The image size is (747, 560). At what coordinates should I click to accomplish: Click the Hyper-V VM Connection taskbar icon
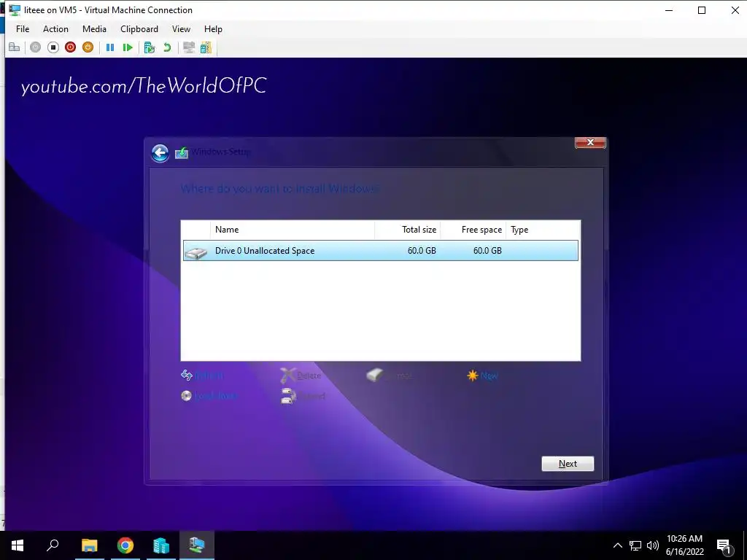tap(197, 545)
